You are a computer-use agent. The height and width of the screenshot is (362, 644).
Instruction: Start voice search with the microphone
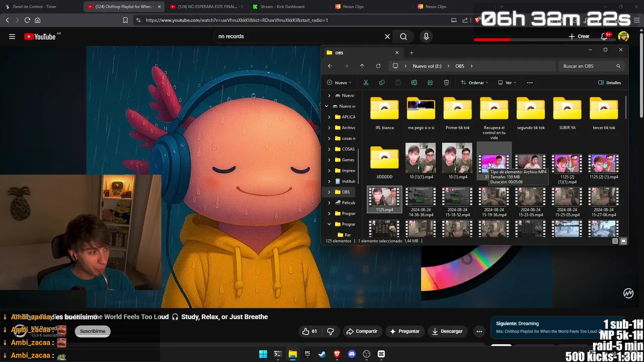pos(426,36)
